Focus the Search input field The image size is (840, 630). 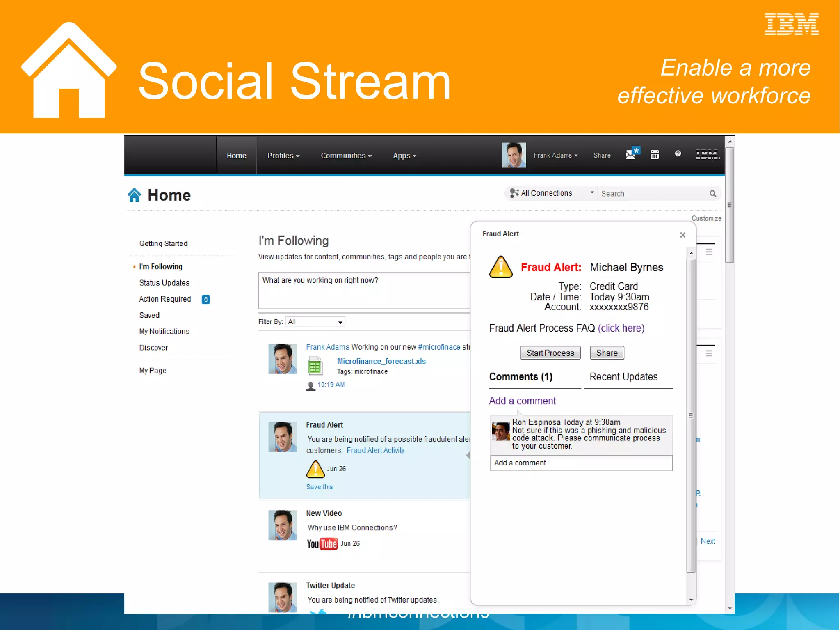(654, 193)
